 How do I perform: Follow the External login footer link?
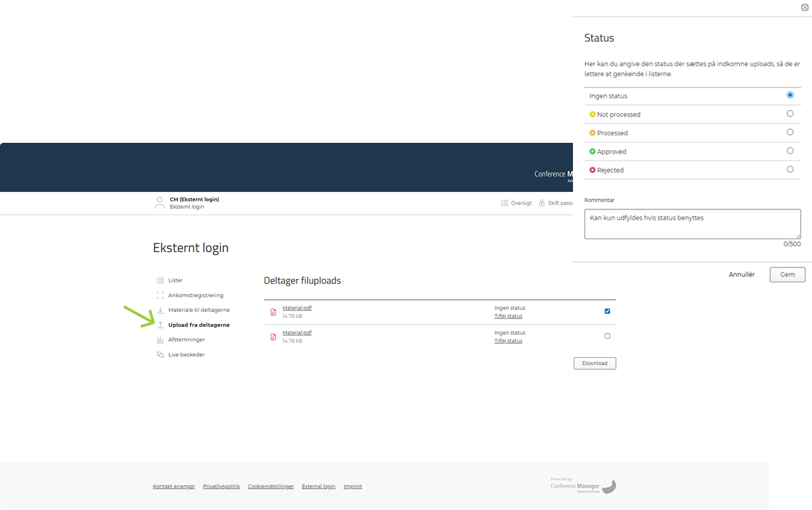coord(318,486)
